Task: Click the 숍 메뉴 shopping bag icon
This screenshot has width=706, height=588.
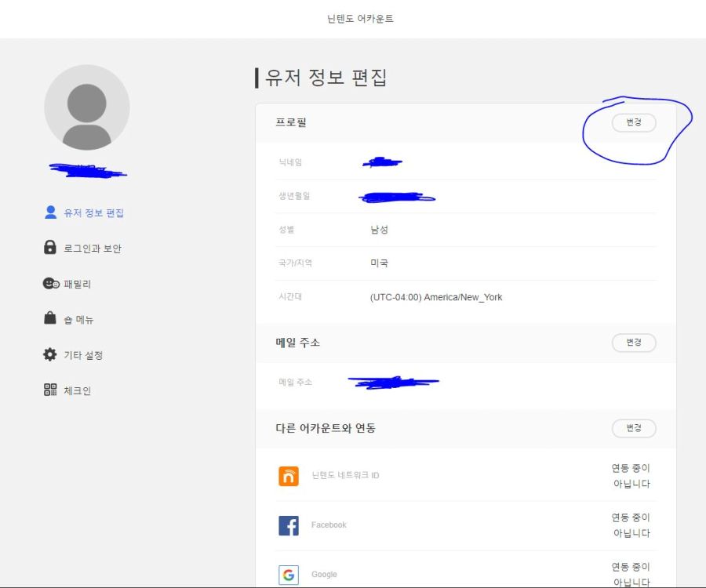Action: (x=49, y=318)
